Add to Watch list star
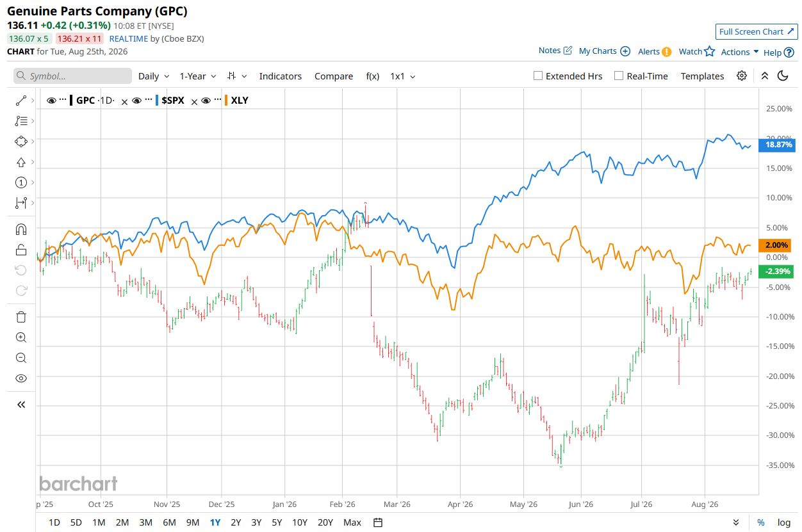This screenshot has height=532, width=802. (x=709, y=51)
